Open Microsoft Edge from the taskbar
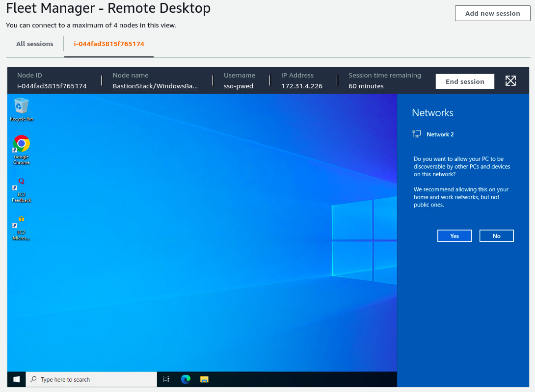The height and width of the screenshot is (392, 535). pyautogui.click(x=186, y=379)
